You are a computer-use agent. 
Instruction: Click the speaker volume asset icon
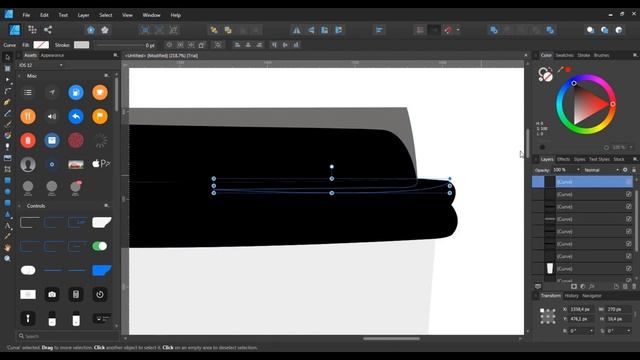(x=52, y=116)
